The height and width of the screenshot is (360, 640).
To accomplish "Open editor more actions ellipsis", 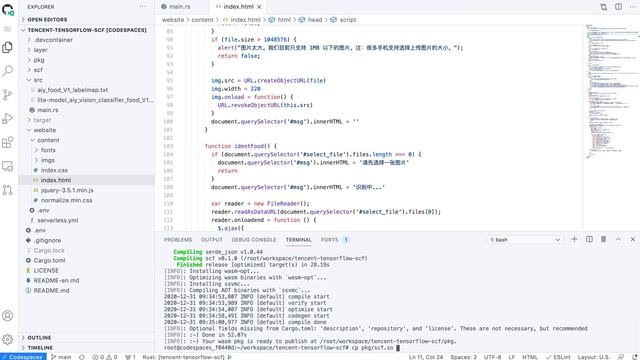I will click(633, 7).
